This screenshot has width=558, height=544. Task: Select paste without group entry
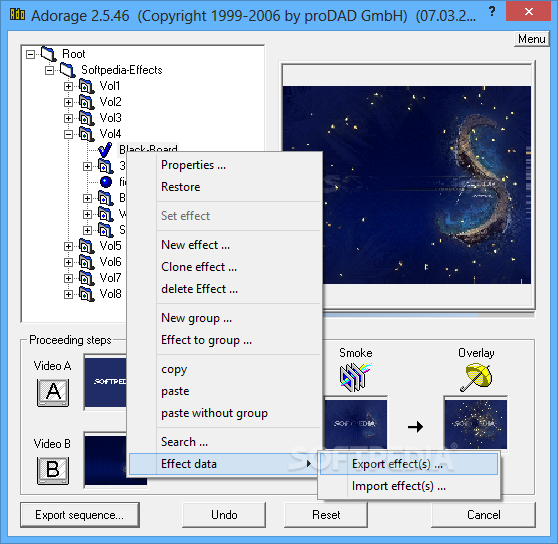tap(225, 413)
